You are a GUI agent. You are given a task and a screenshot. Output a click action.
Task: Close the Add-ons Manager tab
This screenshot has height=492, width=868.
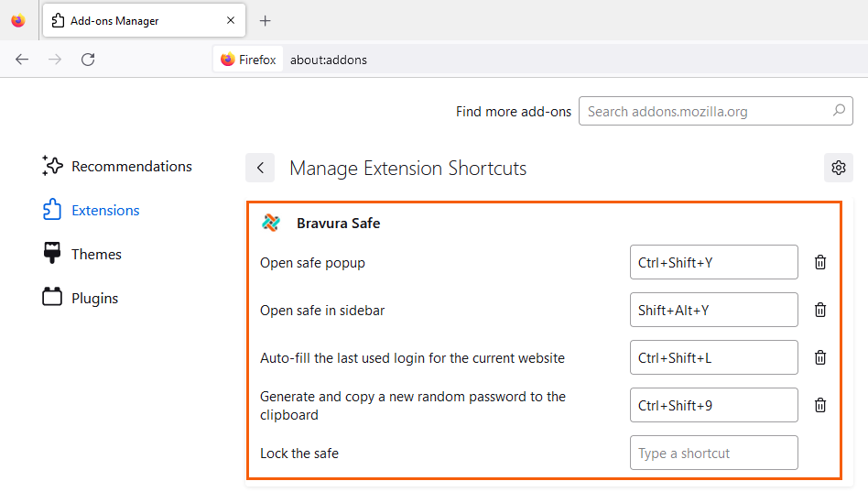pyautogui.click(x=231, y=20)
